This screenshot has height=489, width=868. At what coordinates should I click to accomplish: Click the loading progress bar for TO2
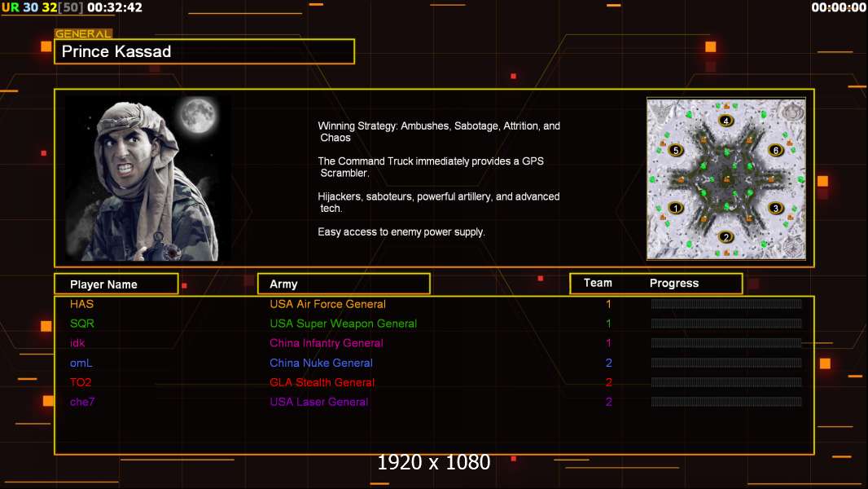(x=726, y=382)
